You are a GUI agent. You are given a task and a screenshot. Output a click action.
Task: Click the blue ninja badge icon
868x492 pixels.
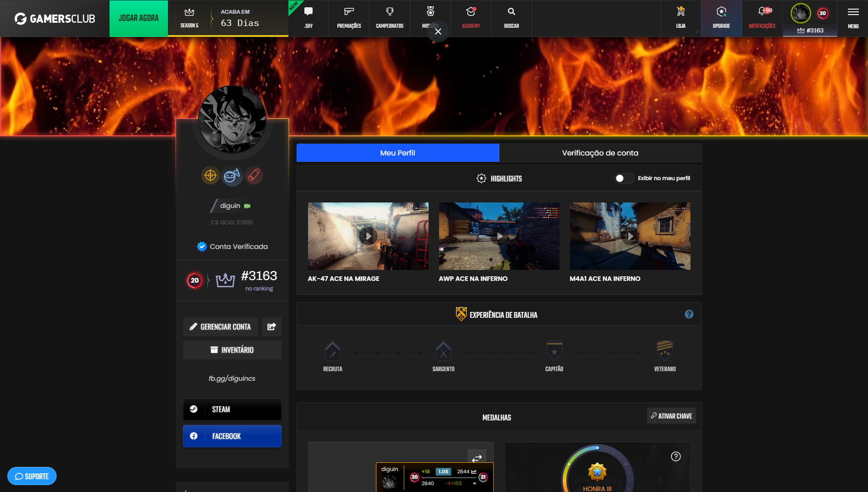pos(232,176)
